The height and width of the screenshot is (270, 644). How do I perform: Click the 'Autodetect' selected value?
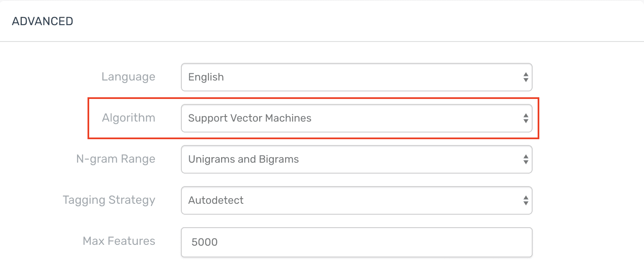pyautogui.click(x=216, y=200)
